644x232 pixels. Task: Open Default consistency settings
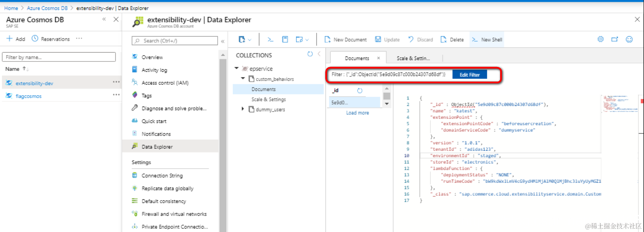pyautogui.click(x=163, y=201)
